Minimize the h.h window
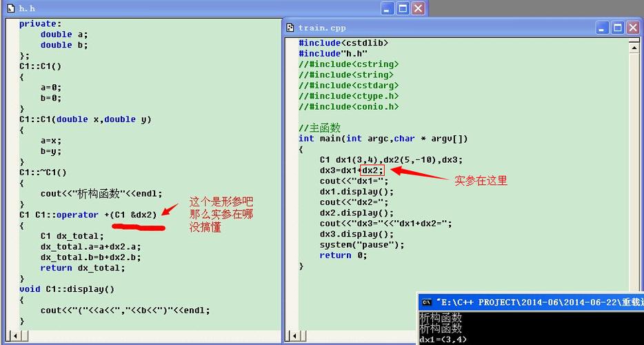Screen dimensions: 644x345 pos(388,8)
